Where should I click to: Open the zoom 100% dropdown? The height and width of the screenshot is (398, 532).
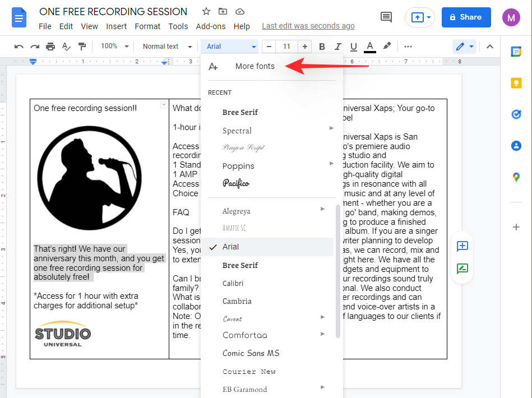pos(115,47)
